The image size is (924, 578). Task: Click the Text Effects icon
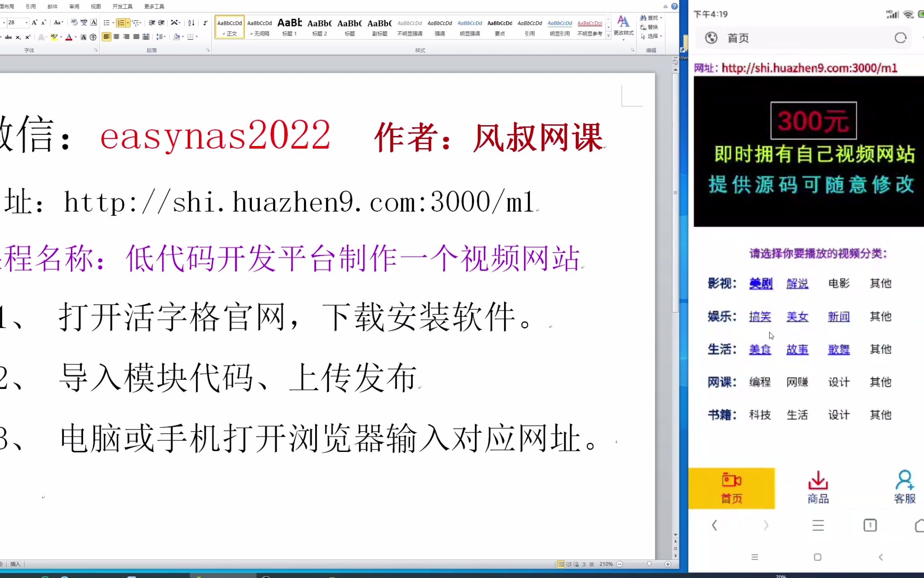tap(41, 37)
